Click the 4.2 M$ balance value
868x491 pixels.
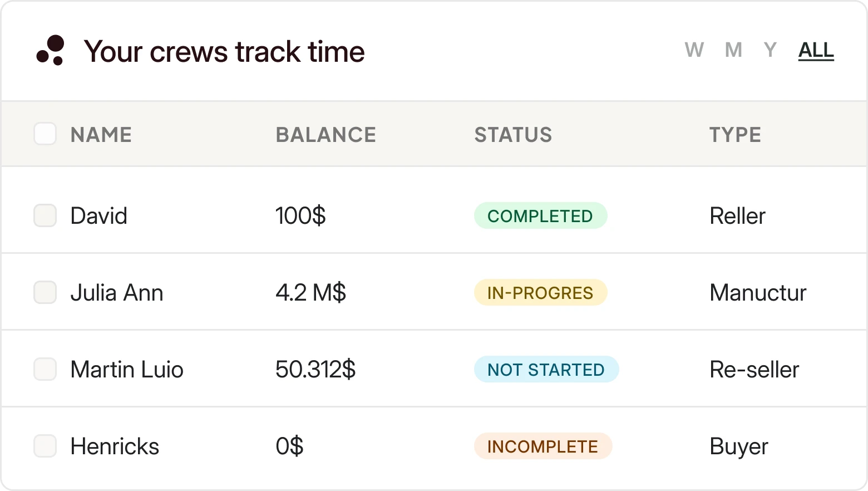pos(310,293)
